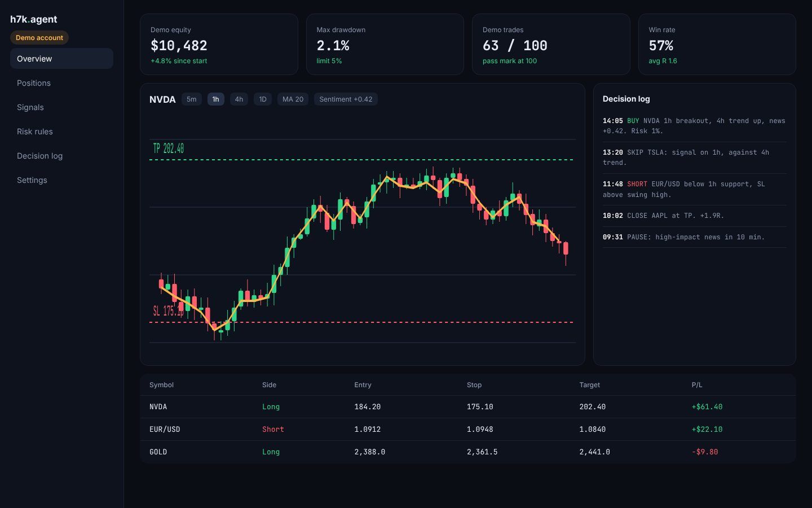Open the Risk rules section
The image size is (812, 508).
pyautogui.click(x=61, y=132)
